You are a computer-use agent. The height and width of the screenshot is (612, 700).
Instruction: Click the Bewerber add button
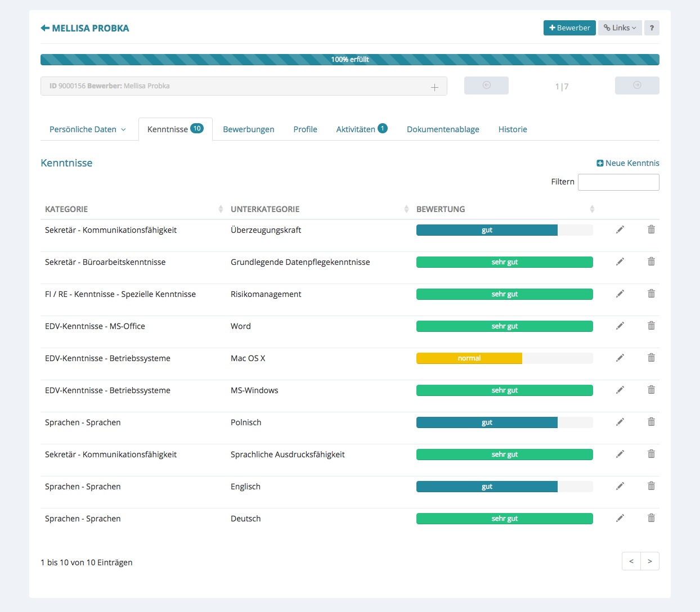(x=569, y=28)
